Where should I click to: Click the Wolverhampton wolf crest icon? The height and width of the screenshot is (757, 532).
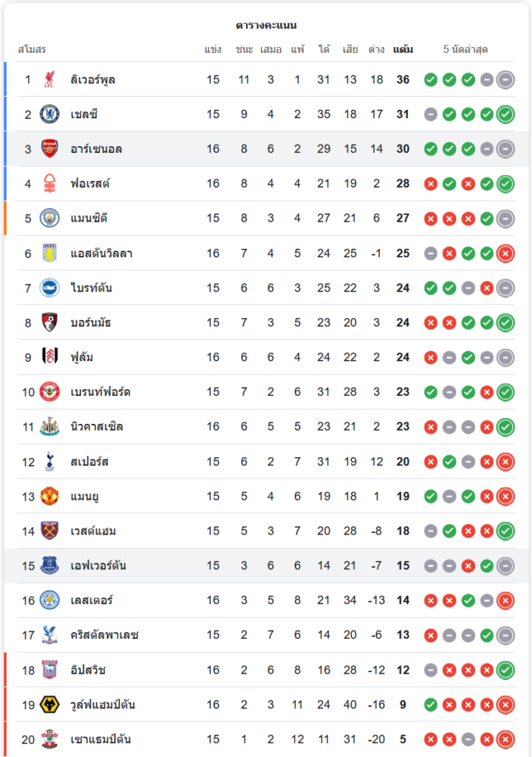pyautogui.click(x=49, y=705)
